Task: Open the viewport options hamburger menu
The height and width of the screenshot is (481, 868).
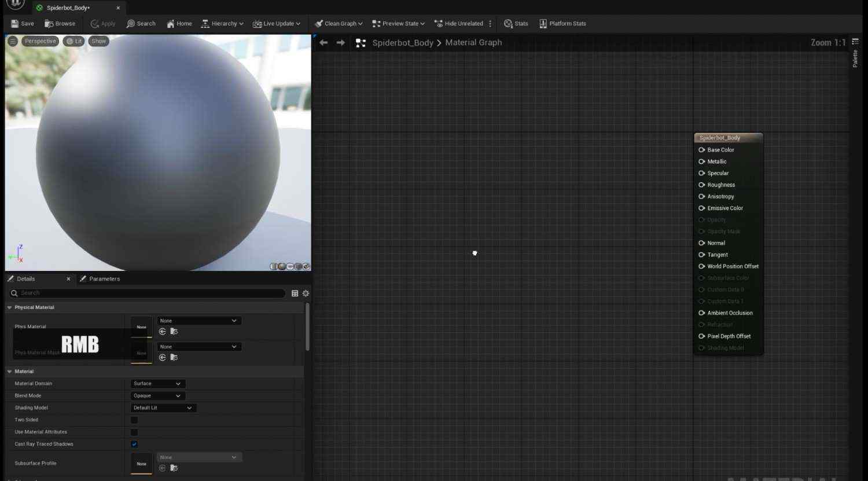Action: coord(13,41)
